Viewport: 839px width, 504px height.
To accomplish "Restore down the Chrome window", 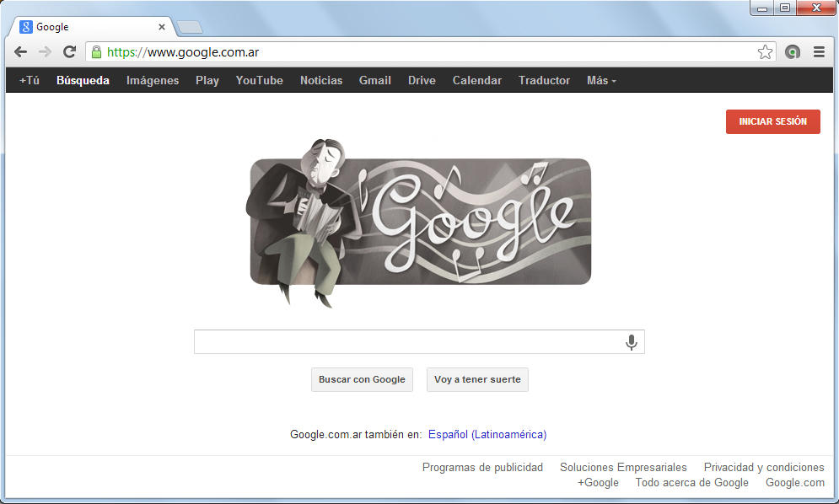I will coord(785,8).
